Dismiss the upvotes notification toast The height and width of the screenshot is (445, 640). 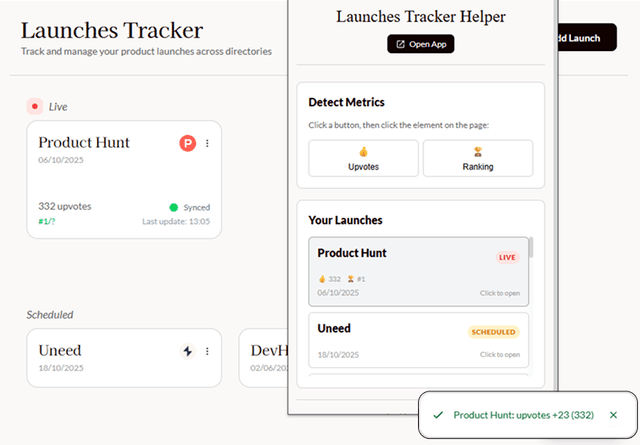tap(613, 415)
